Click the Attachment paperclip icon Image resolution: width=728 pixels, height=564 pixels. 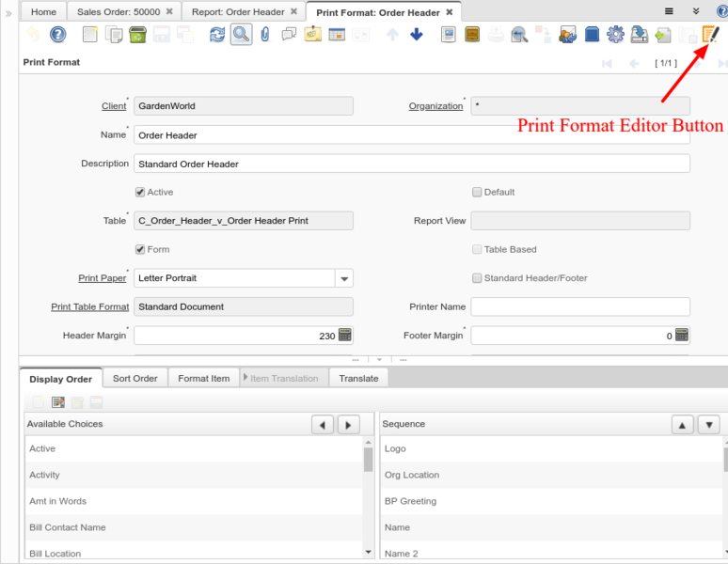pyautogui.click(x=265, y=35)
